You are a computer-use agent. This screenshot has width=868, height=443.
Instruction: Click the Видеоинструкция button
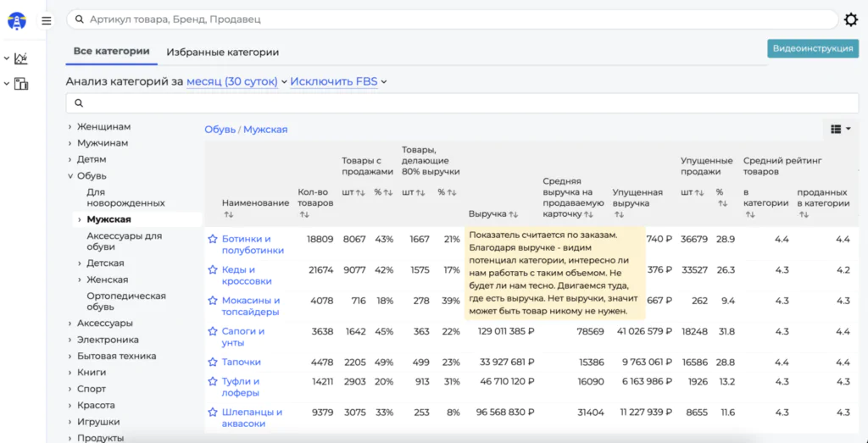(x=812, y=48)
